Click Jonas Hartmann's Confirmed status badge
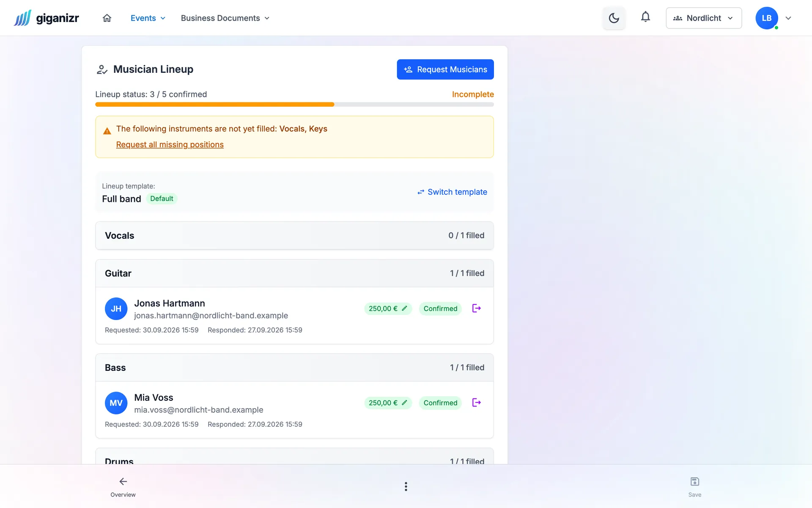This screenshot has width=812, height=508. click(440, 309)
